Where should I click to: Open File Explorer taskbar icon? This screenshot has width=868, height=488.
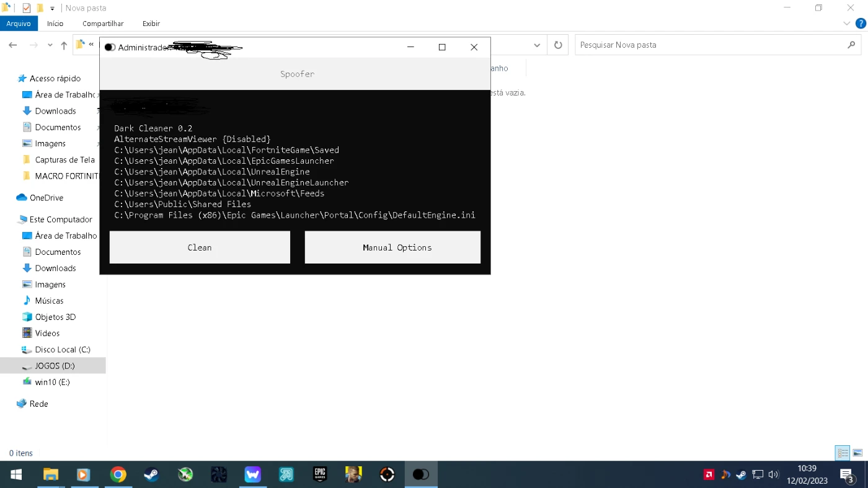tap(50, 475)
